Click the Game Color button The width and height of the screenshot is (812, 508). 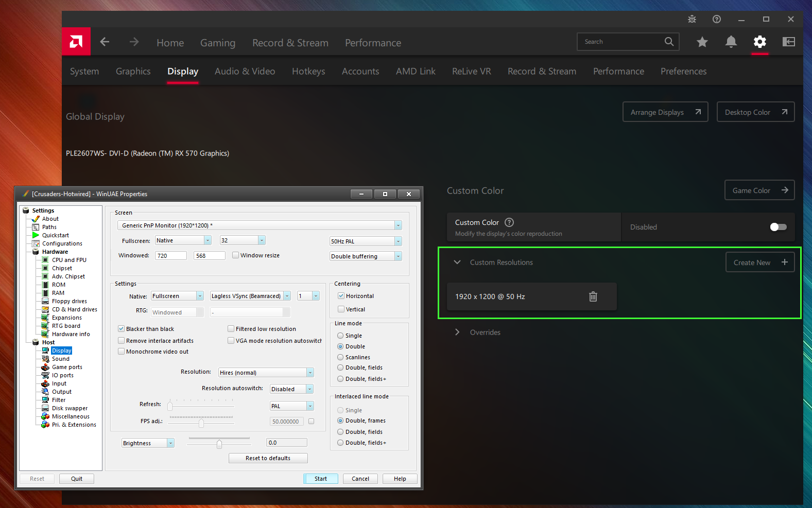pos(760,190)
